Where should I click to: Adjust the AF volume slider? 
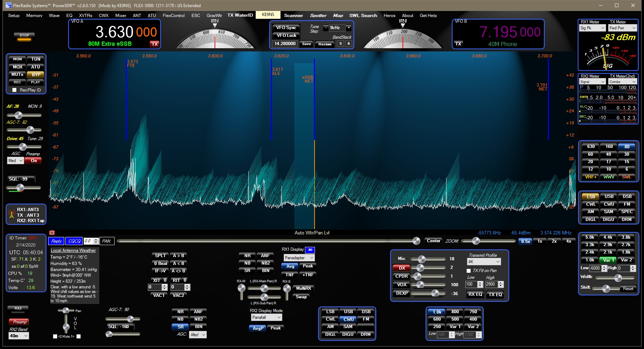(x=24, y=115)
